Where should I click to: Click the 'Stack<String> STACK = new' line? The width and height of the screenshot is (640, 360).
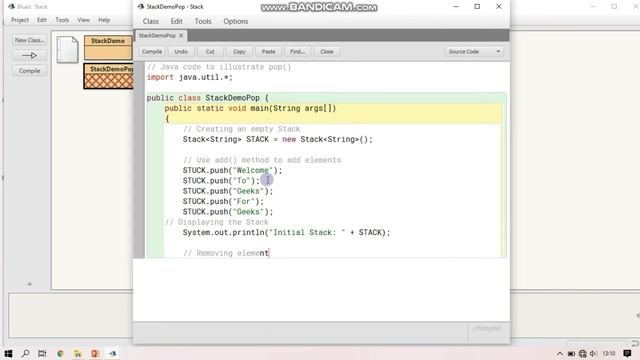(278, 139)
